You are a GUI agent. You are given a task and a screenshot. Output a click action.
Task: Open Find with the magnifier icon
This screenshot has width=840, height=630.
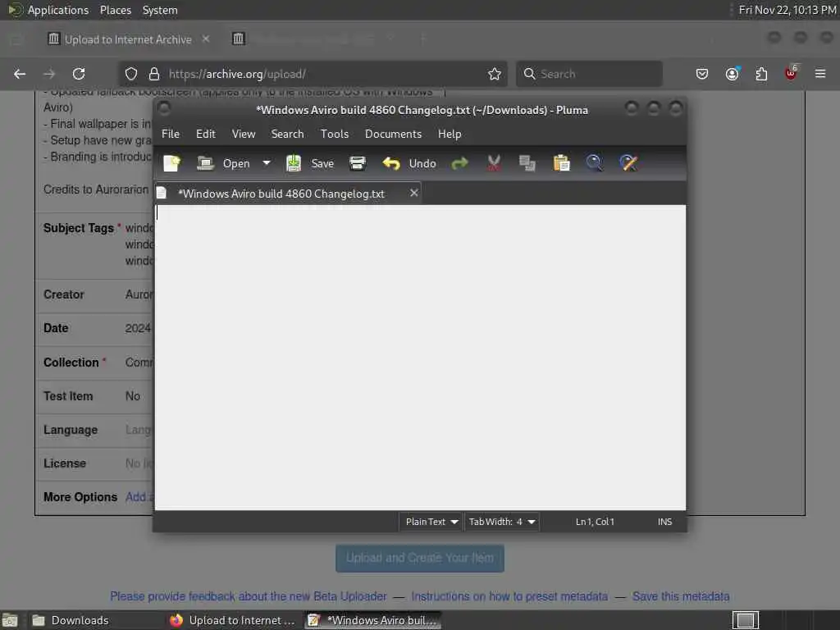pos(594,163)
